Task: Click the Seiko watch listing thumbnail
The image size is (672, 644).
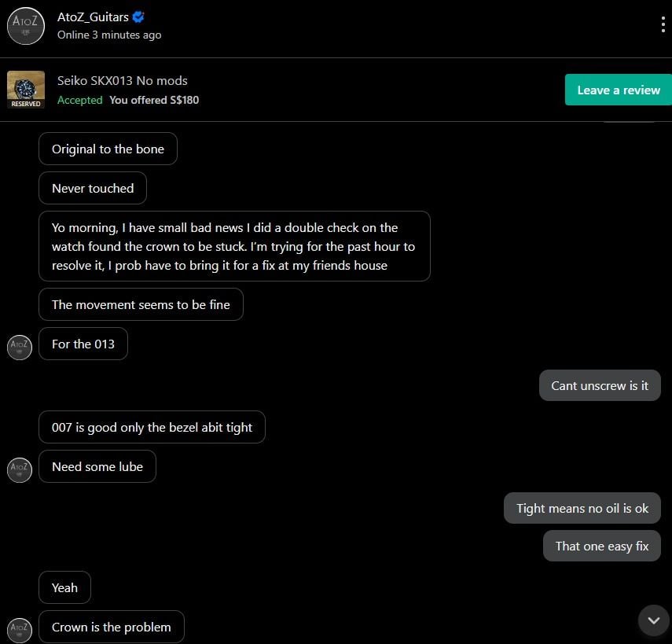Action: click(x=25, y=90)
